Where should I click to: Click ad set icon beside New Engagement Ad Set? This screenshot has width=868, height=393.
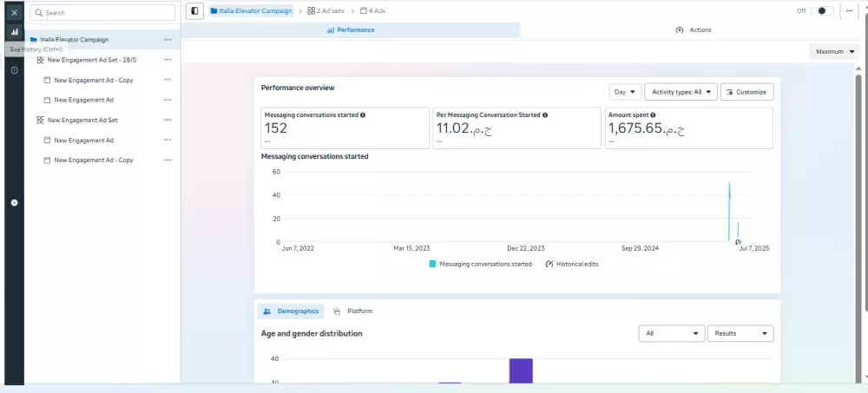coord(40,120)
